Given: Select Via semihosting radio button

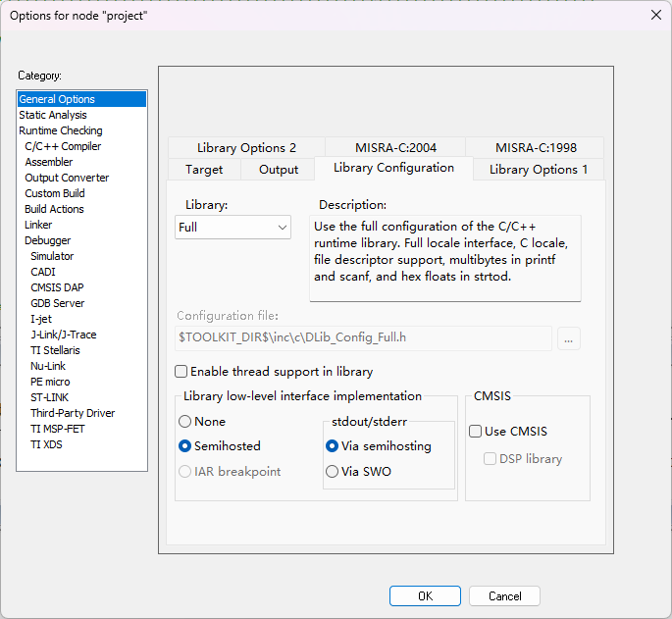Looking at the screenshot, I should tap(333, 445).
